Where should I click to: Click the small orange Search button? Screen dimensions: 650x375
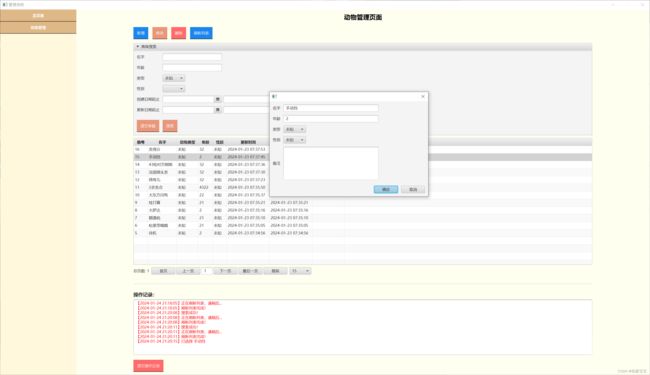(x=170, y=126)
